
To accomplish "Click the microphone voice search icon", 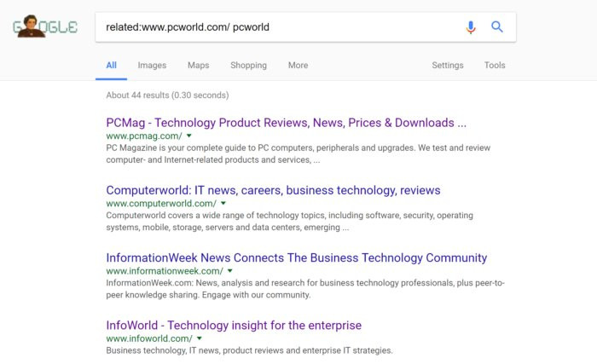I will pos(471,27).
